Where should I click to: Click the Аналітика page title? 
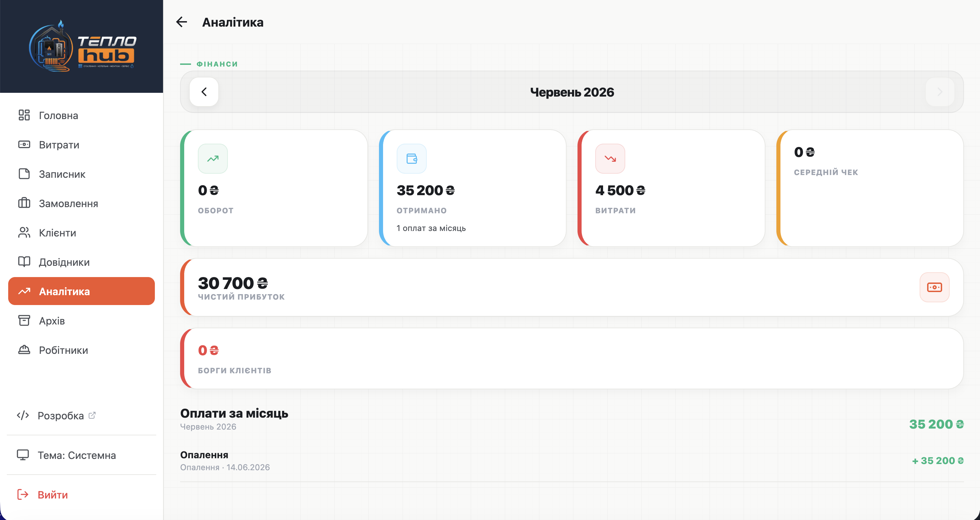point(233,22)
